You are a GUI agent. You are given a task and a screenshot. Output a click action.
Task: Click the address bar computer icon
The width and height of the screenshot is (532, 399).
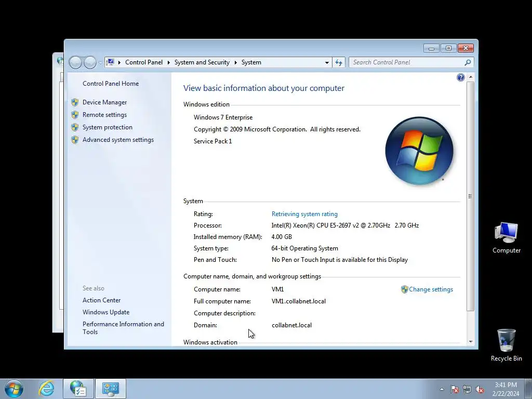(x=110, y=62)
